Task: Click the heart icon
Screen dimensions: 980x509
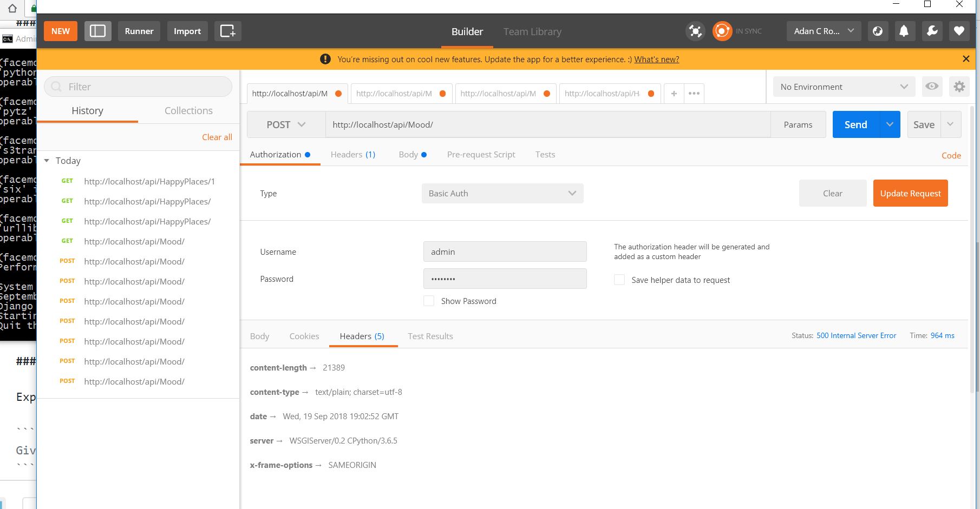Action: coord(959,31)
